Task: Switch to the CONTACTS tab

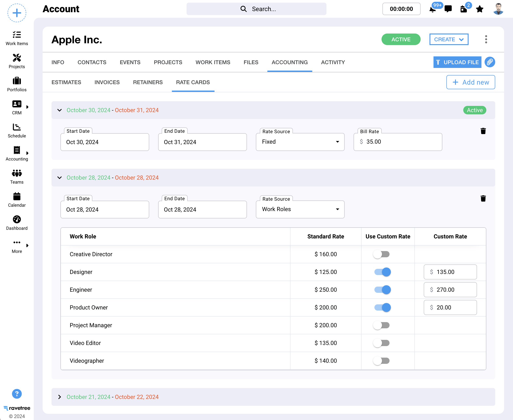Action: click(x=92, y=62)
